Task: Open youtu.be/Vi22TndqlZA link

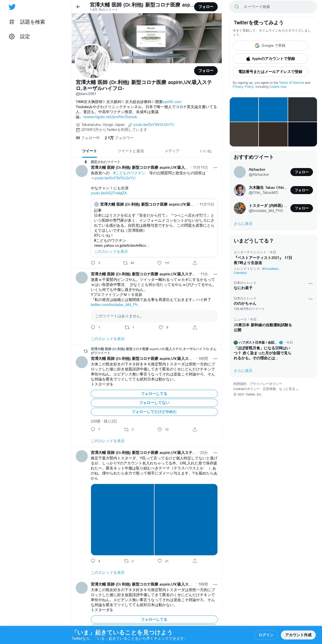Action: point(109,193)
